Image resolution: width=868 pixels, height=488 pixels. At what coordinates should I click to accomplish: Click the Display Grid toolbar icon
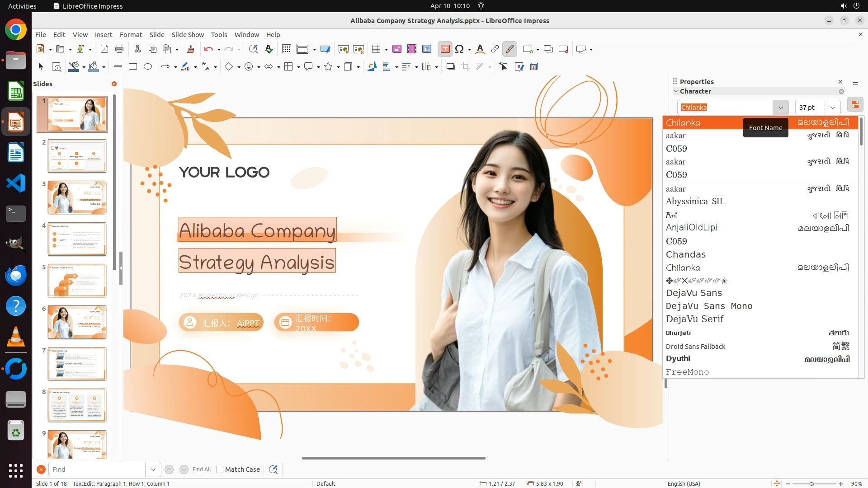286,49
